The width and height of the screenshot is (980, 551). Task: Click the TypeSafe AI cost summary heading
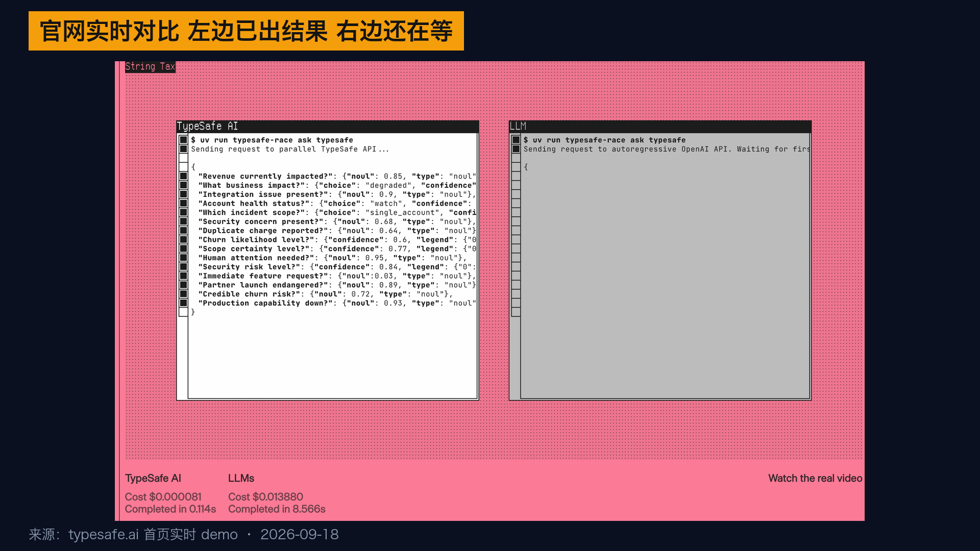click(153, 478)
